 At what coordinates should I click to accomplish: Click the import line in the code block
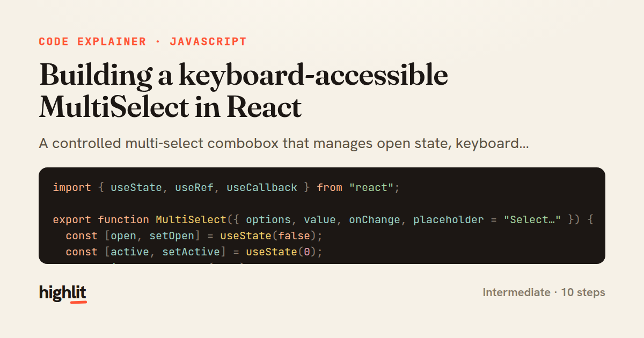(226, 187)
